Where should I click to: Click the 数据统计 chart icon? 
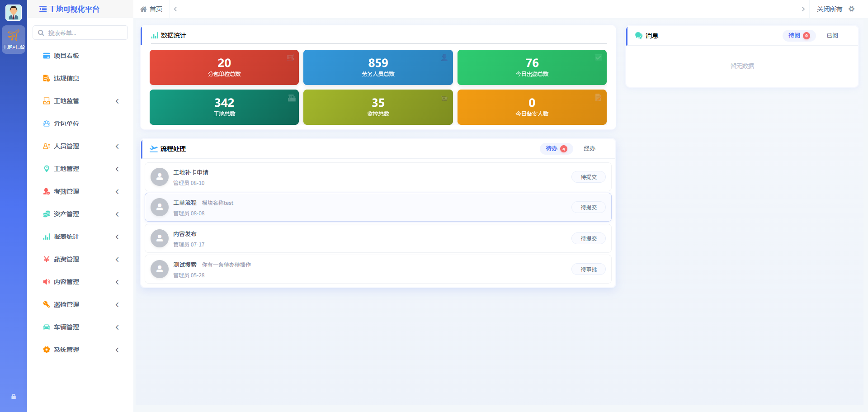155,35
